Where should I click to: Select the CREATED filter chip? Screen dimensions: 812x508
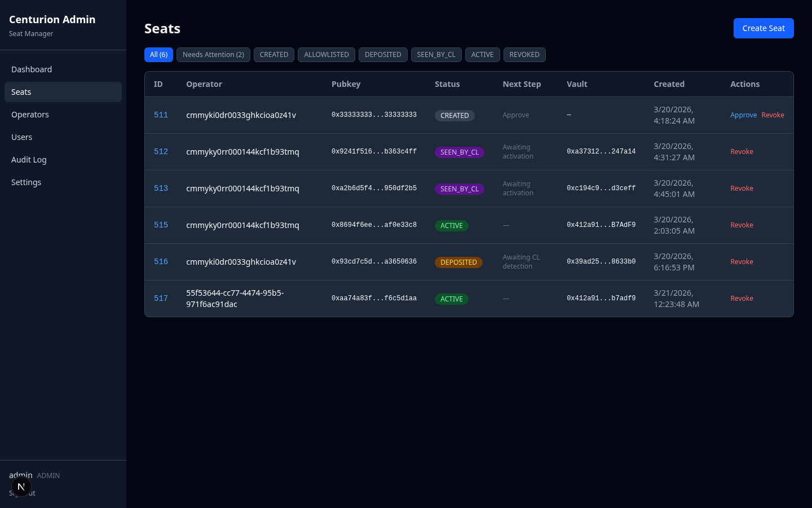click(x=273, y=55)
